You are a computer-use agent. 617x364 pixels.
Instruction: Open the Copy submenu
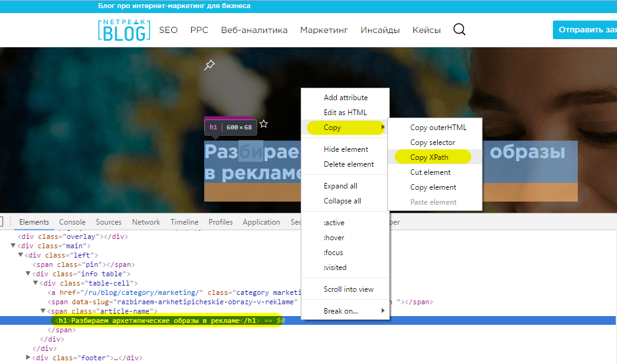tap(346, 128)
